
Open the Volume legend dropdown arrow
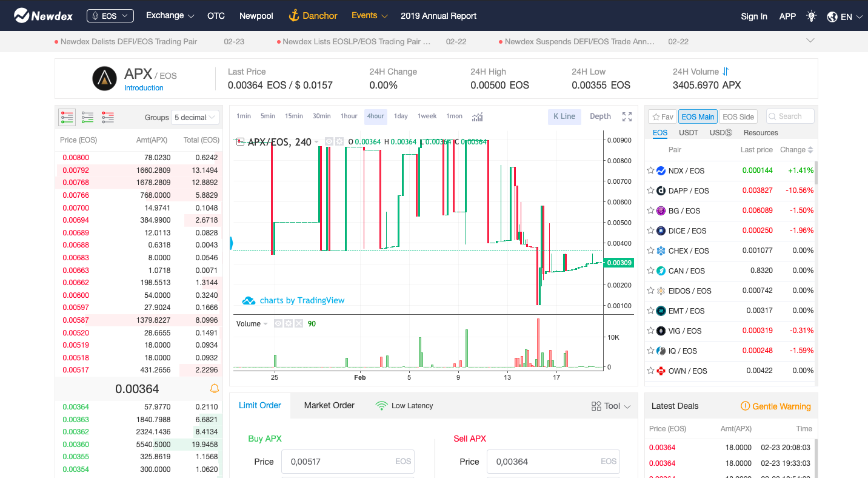[x=265, y=324]
